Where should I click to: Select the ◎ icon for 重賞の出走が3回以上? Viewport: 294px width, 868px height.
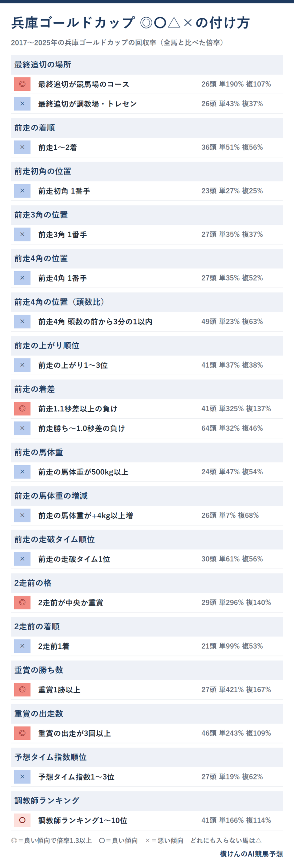point(22,733)
